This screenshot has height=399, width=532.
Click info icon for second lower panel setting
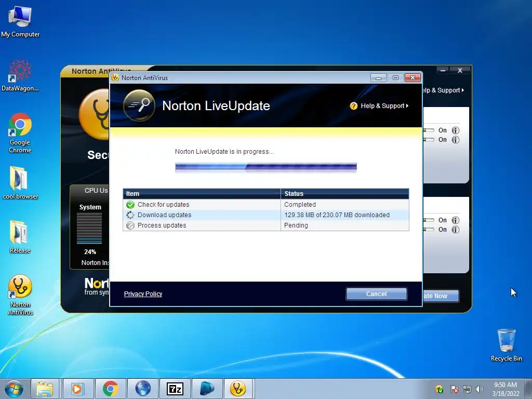455,230
